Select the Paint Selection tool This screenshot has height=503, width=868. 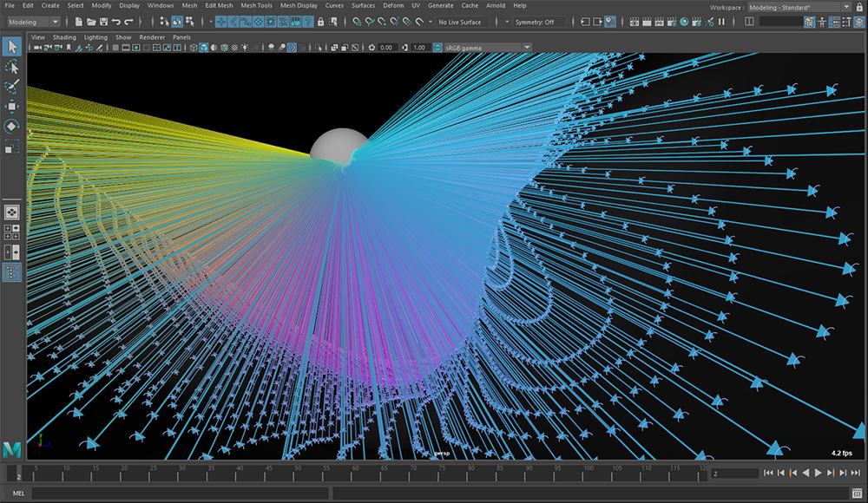[x=12, y=85]
